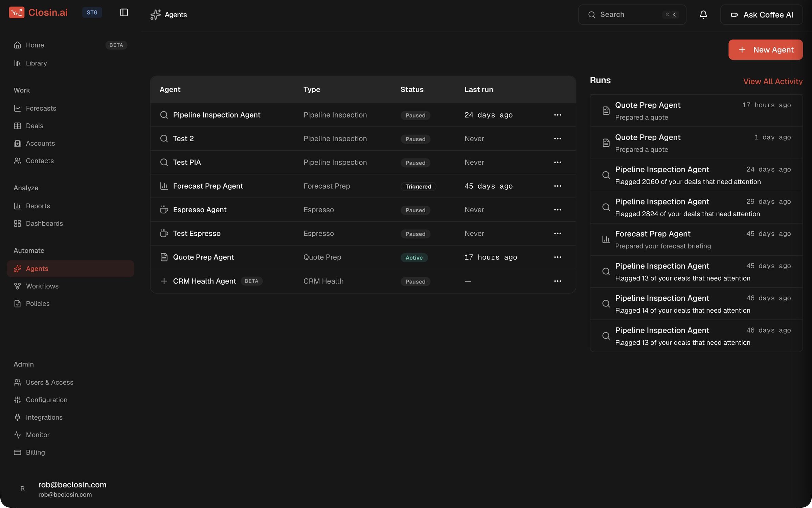Open Dashboards grid icon

17,224
